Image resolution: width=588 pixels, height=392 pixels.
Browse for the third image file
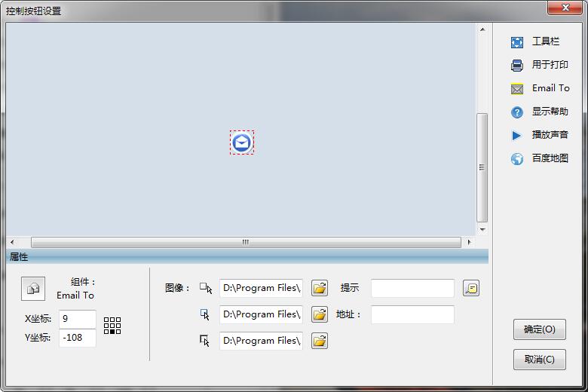(320, 341)
